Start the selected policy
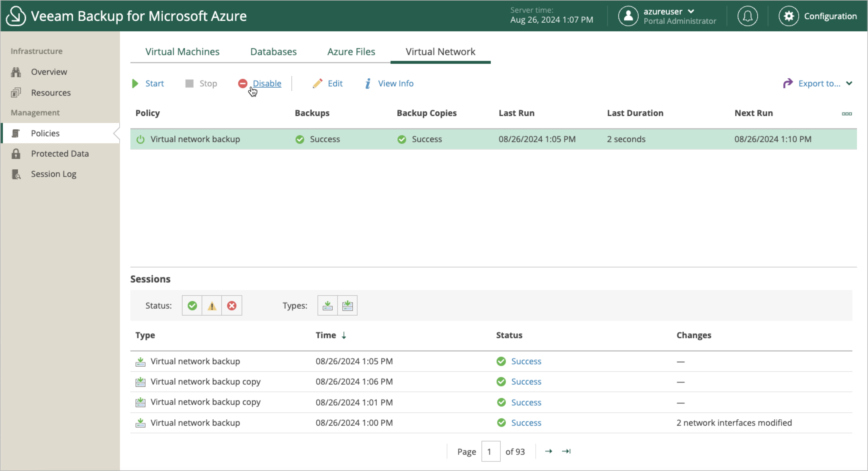 (147, 83)
